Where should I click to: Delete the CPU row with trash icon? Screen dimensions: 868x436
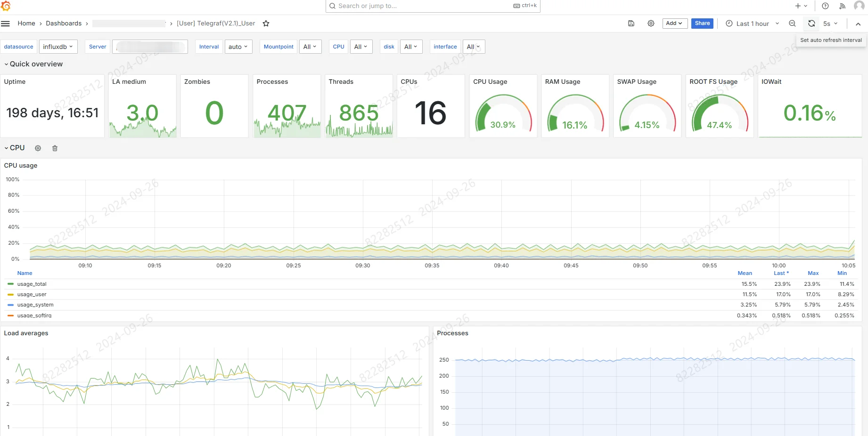(55, 148)
